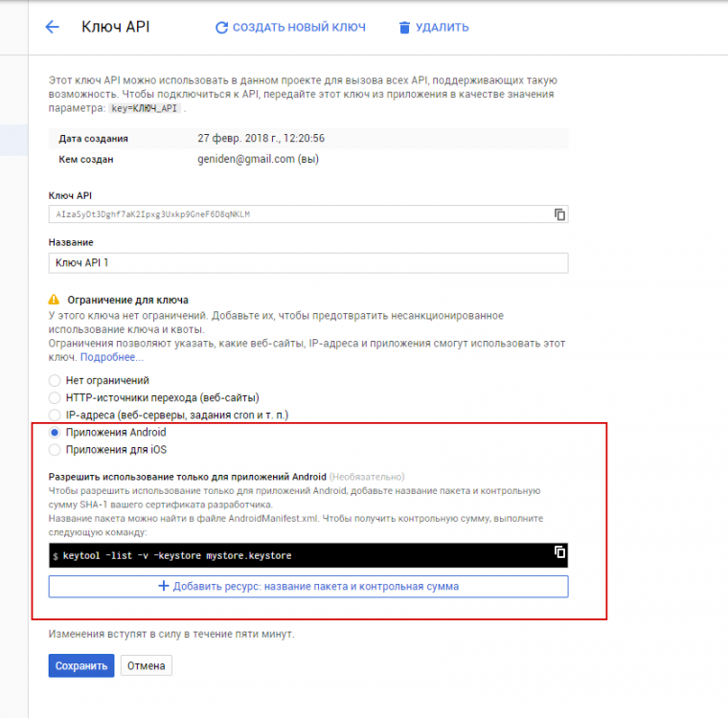Open the Подробнее... link
The width and height of the screenshot is (728, 718).
112,357
